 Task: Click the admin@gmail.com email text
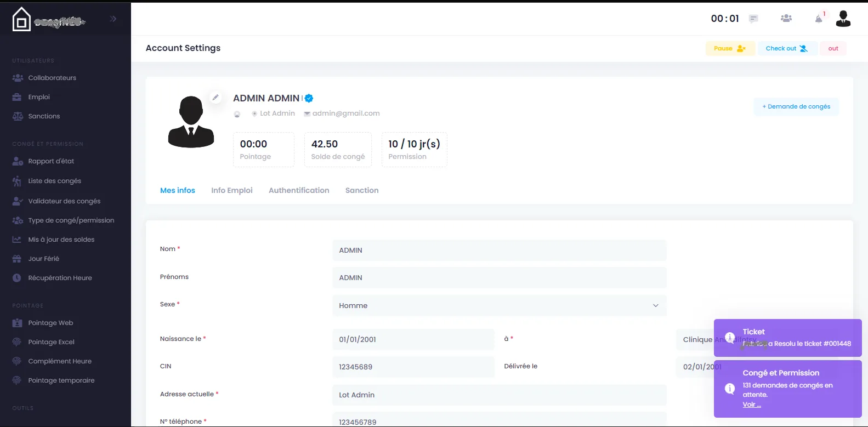pos(346,113)
